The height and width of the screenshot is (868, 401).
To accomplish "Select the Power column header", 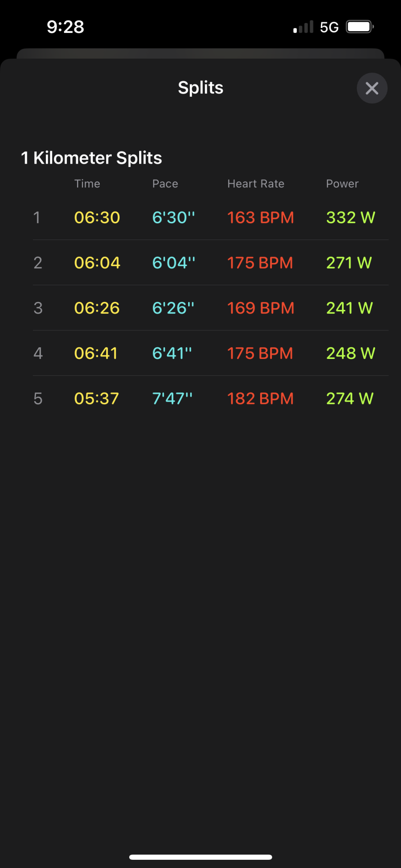I will tap(342, 184).
